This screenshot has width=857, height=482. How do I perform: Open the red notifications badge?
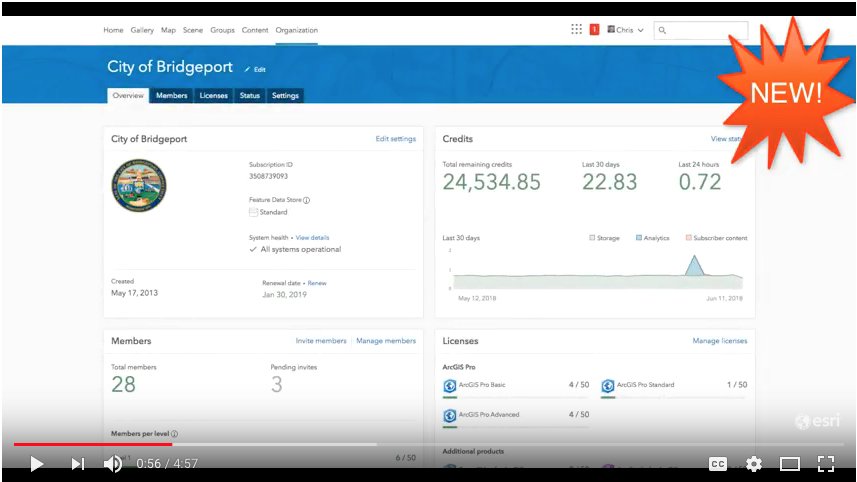click(594, 30)
